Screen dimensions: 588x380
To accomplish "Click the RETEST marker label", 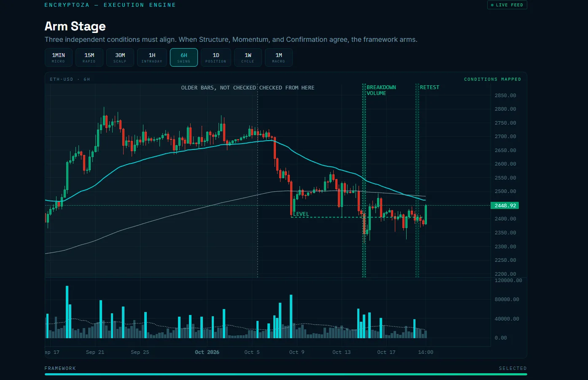I will (429, 87).
